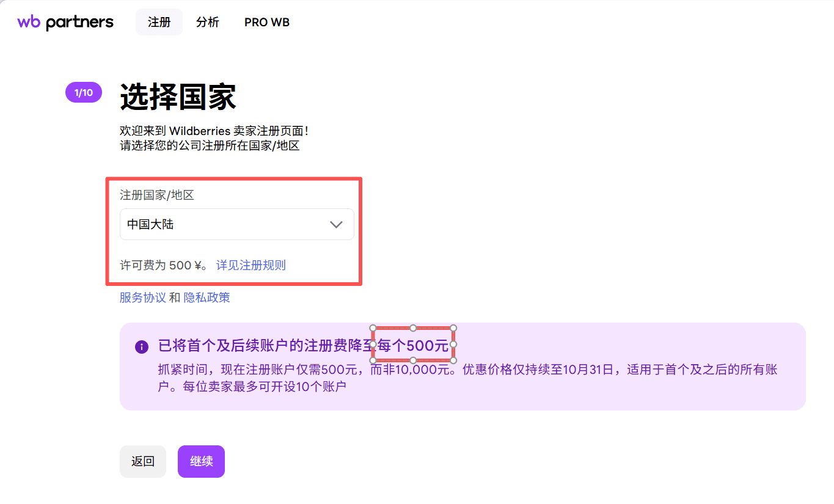Open the 详见注册规则 link
This screenshot has height=504, width=834.
coord(251,265)
